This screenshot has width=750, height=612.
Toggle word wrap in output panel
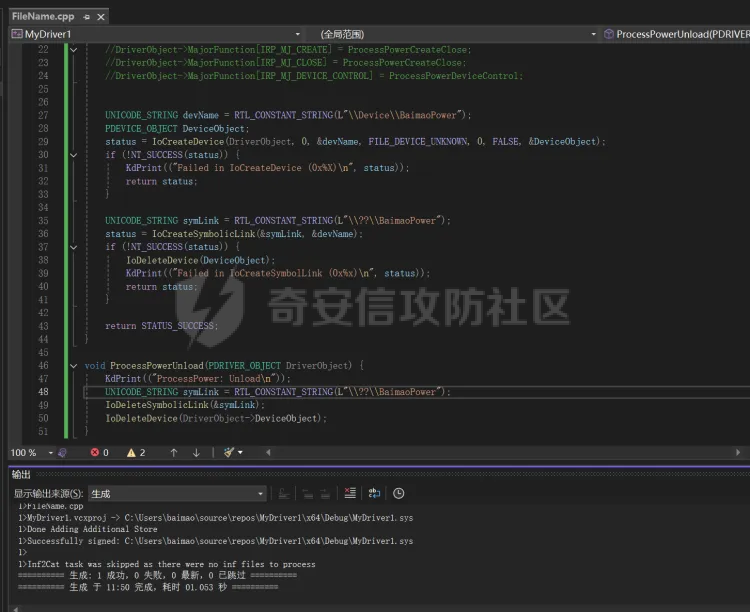click(x=374, y=493)
